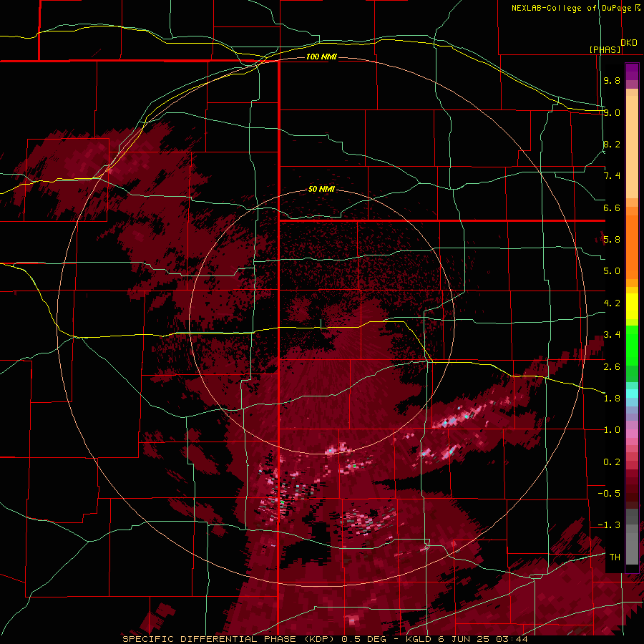Choose the 1.8 legend value
The height and width of the screenshot is (644, 644).
point(612,399)
